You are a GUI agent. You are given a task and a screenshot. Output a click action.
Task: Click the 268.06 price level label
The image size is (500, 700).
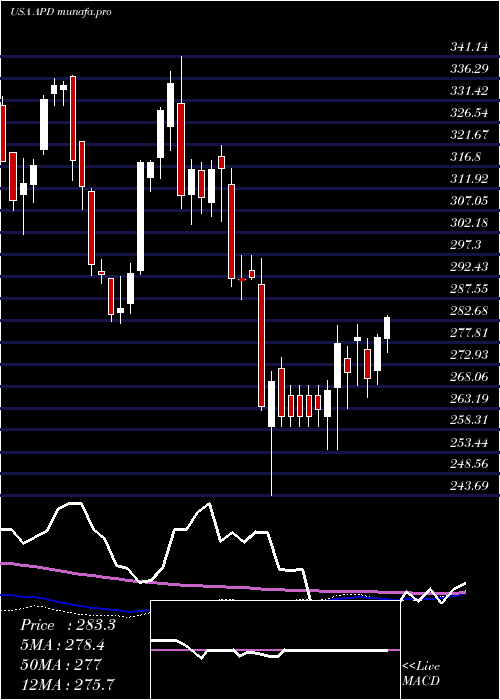tap(469, 376)
